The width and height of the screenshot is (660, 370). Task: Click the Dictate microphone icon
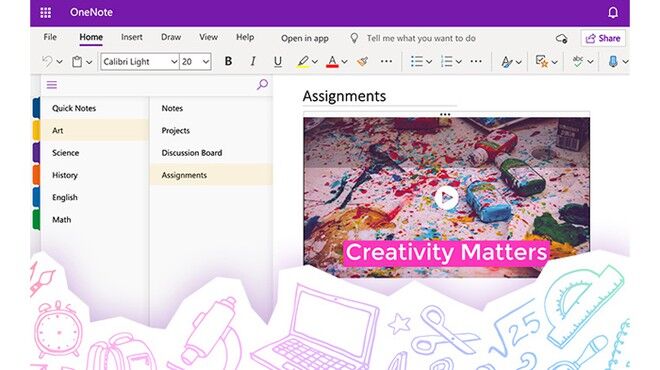[613, 61]
